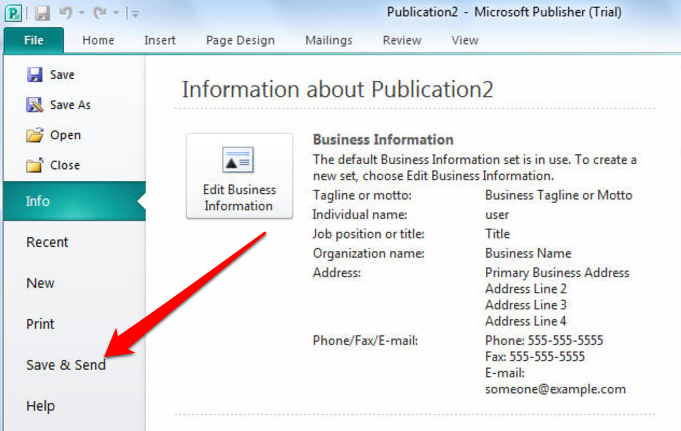Click the 'Business Tagline or Motto' value

559,195
